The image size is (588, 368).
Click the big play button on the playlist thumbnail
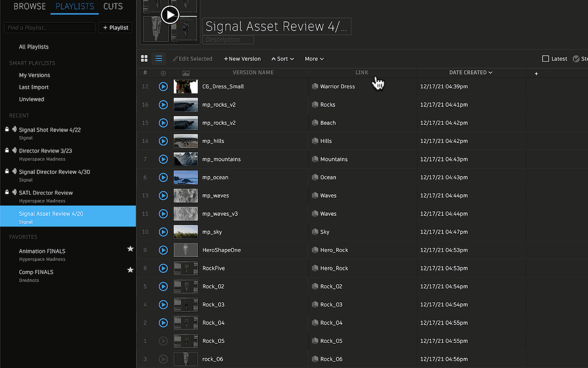click(170, 14)
